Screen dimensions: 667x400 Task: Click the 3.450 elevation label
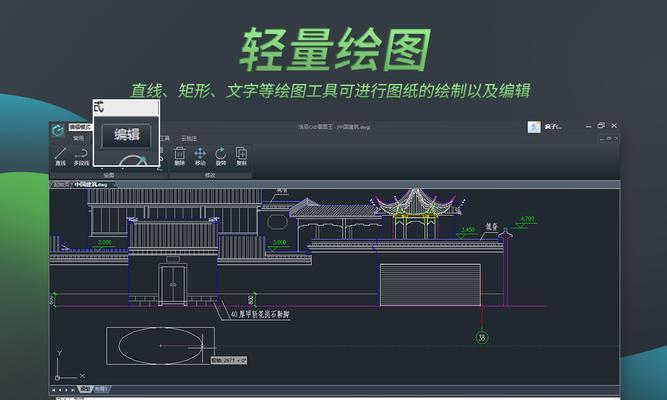468,230
